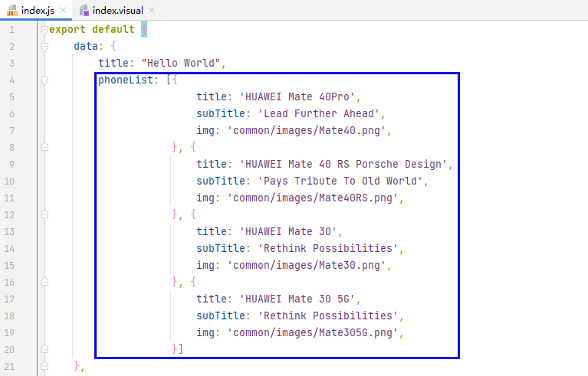Click the 'phoneList' property name
Image resolution: width=588 pixels, height=376 pixels.
coord(126,80)
